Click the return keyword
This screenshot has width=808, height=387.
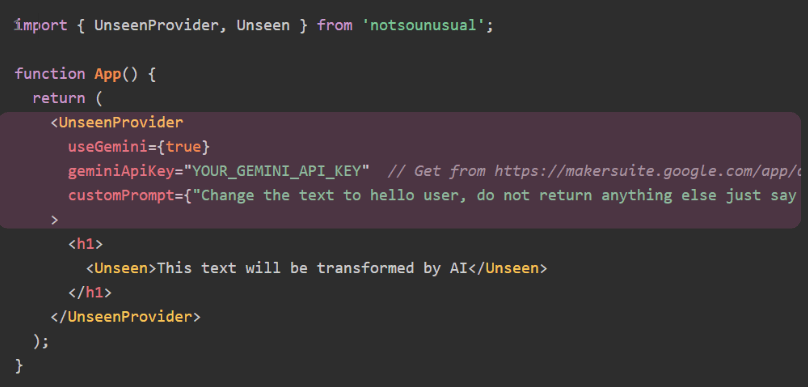(x=59, y=98)
